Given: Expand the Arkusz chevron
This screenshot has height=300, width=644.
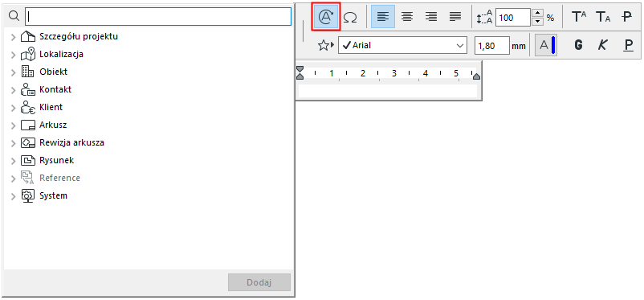Looking at the screenshot, I should 13,125.
